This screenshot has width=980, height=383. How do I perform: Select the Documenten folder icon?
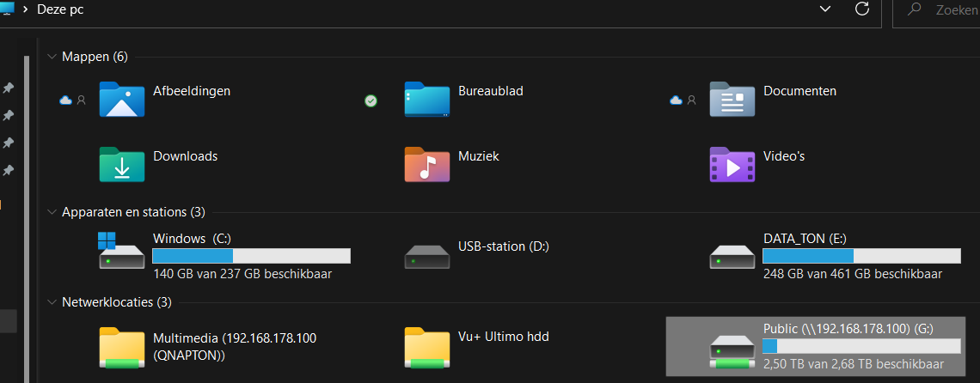coord(732,100)
